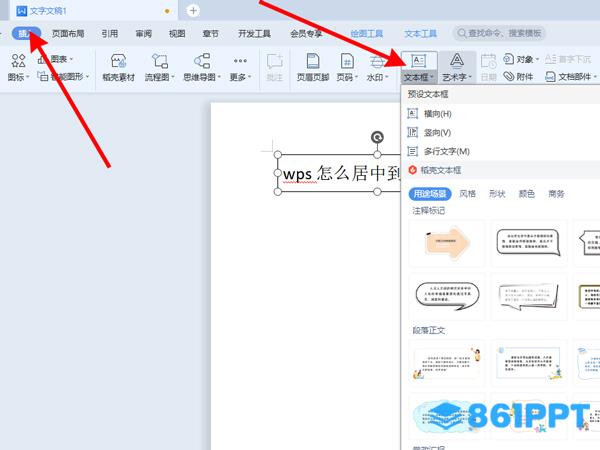
Task: Pick the first 段落正文 template
Action: pyautogui.click(x=447, y=362)
